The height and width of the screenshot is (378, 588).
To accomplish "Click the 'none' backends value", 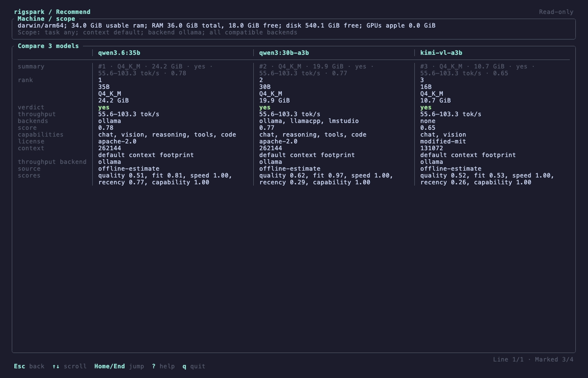I will point(428,121).
